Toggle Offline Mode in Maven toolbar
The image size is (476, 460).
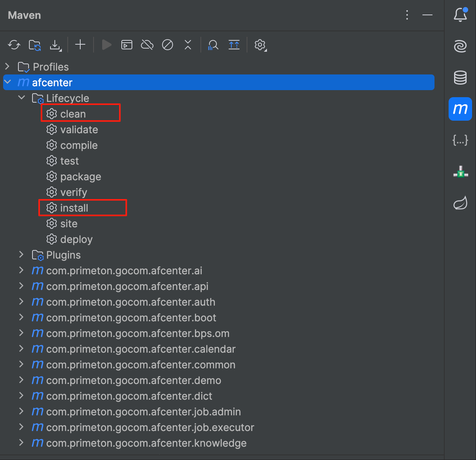147,45
